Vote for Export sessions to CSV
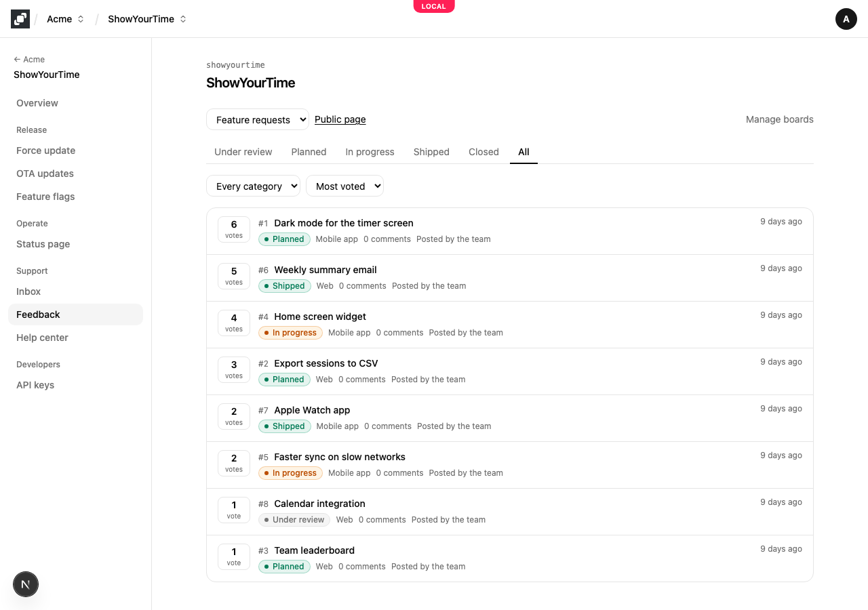The image size is (868, 610). 234,369
